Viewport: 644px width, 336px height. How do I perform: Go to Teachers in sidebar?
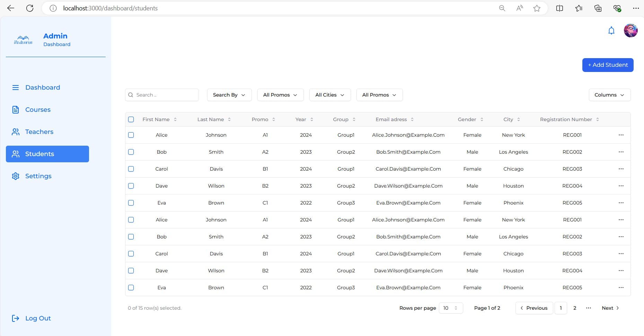tap(39, 132)
